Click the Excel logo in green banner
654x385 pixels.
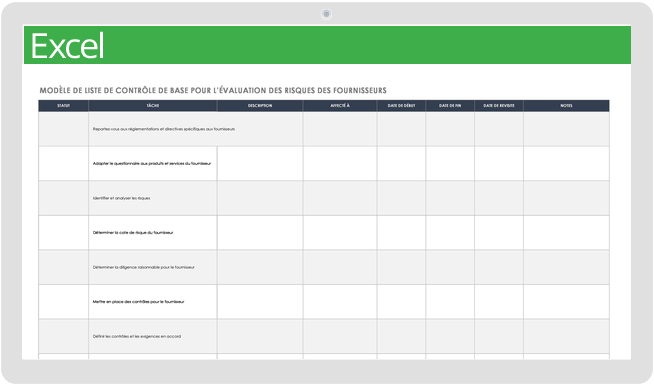point(67,46)
